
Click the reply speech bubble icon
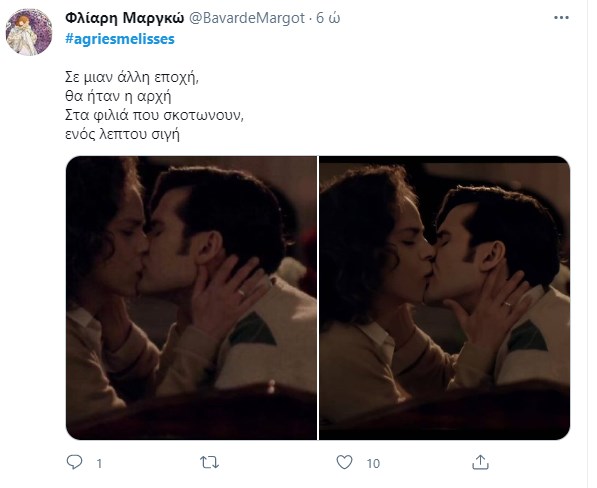(74, 462)
